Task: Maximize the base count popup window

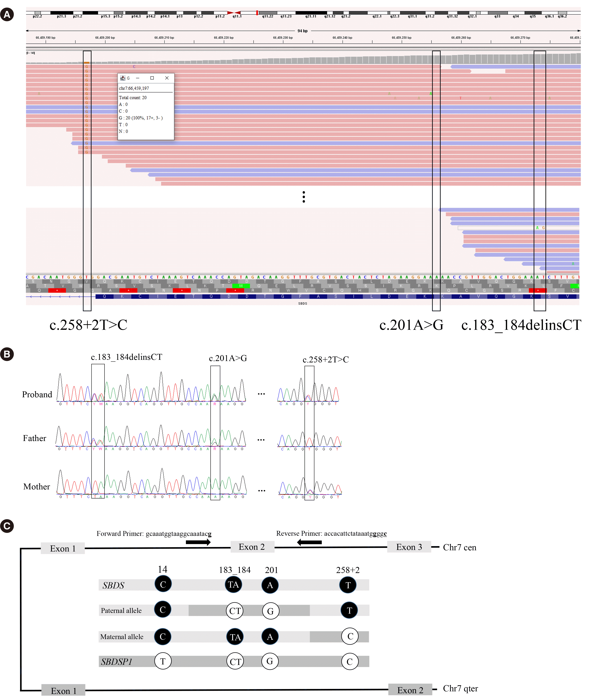Action: point(152,78)
